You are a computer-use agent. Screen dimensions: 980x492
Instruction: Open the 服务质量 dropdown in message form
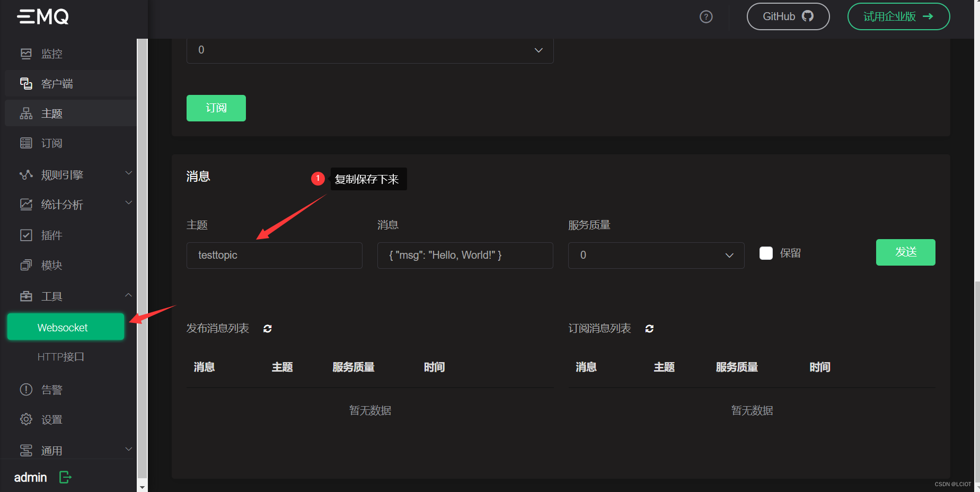tap(656, 256)
